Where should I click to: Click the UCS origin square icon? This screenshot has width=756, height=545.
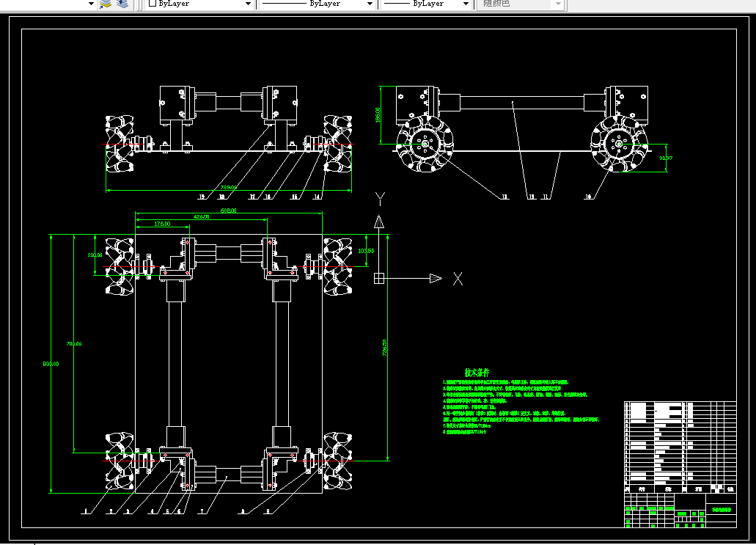click(x=379, y=278)
